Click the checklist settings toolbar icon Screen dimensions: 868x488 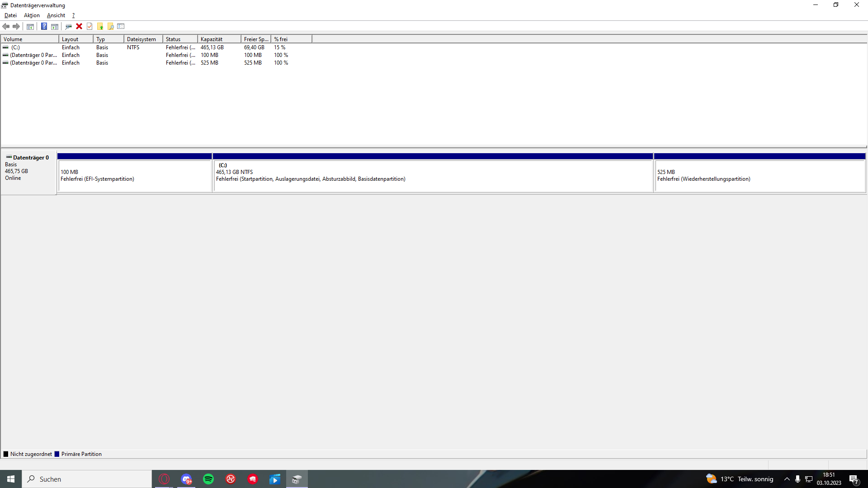click(121, 26)
